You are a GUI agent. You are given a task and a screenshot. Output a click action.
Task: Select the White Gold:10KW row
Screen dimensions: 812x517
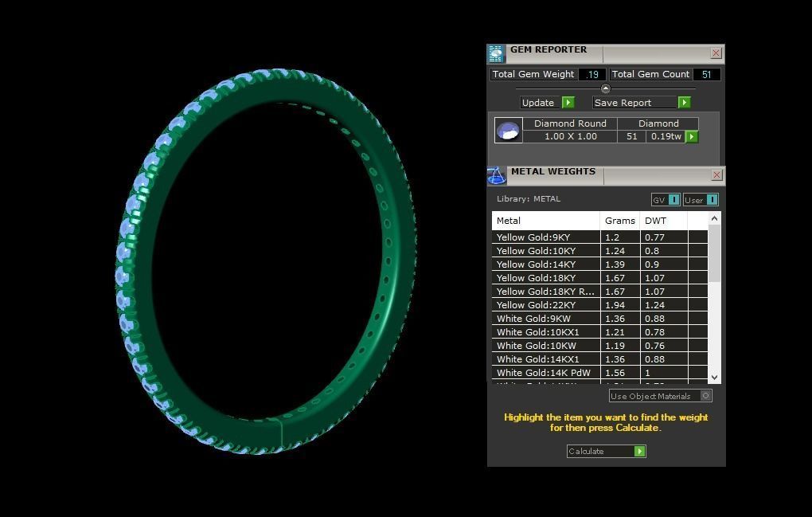(x=599, y=346)
